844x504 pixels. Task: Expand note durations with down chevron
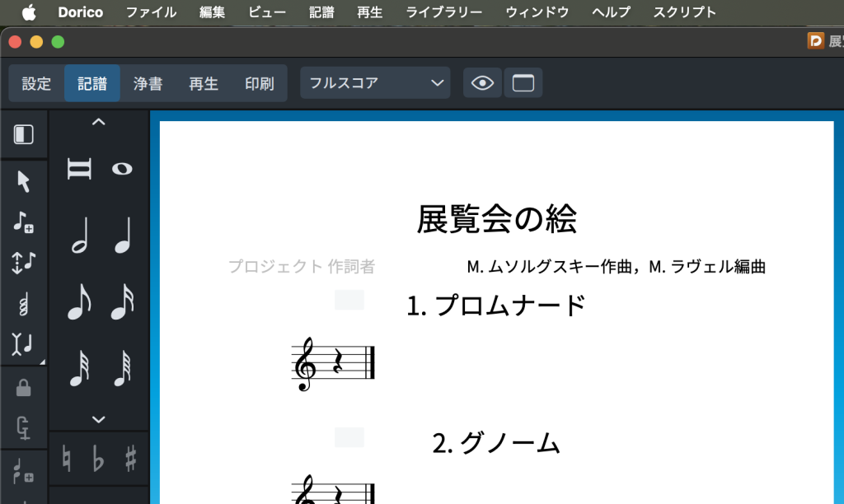[99, 420]
